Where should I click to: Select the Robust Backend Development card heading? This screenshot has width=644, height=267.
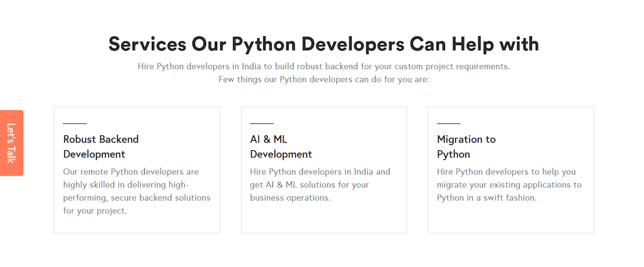click(x=101, y=147)
